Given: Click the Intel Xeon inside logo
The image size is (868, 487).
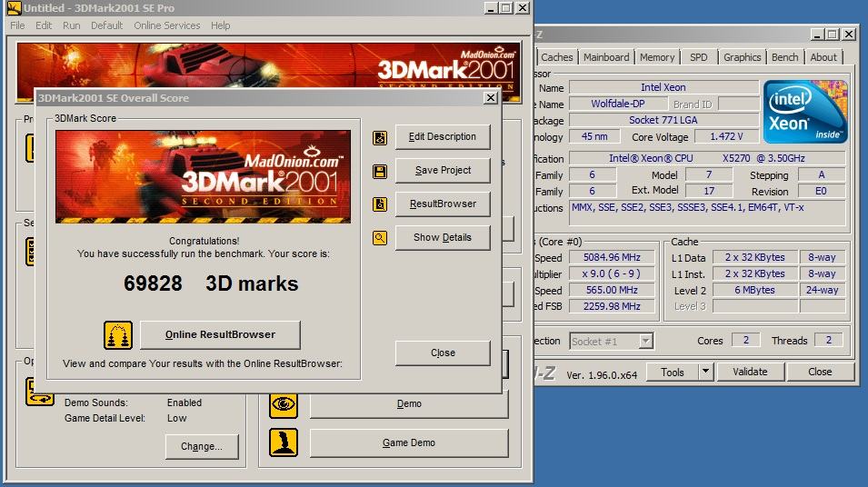Looking at the screenshot, I should [805, 112].
